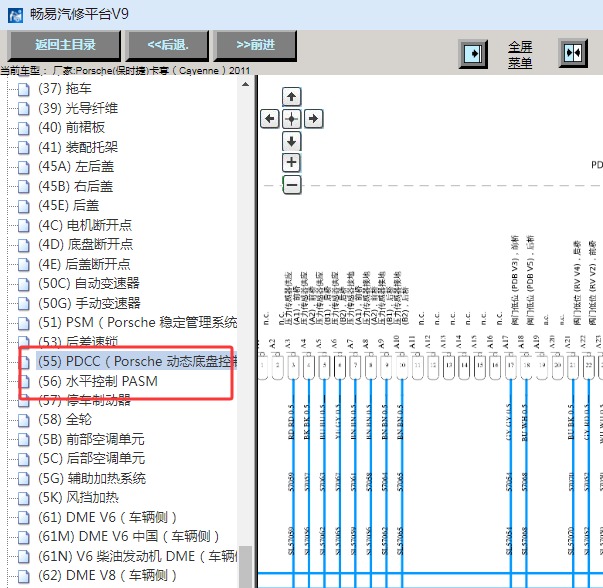The height and width of the screenshot is (588, 603).
Task: Click 返回主目录 button
Action: tap(65, 45)
